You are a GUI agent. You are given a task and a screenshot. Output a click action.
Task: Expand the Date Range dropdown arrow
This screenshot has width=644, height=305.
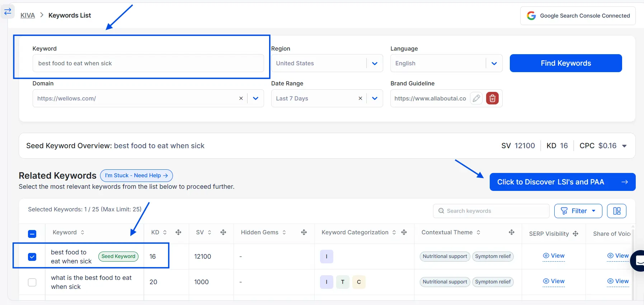[375, 98]
